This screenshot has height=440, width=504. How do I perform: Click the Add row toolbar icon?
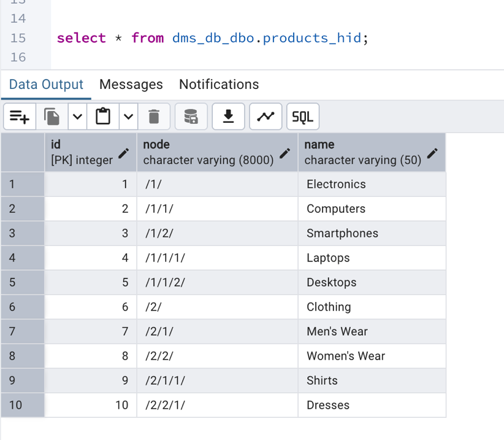(x=20, y=117)
